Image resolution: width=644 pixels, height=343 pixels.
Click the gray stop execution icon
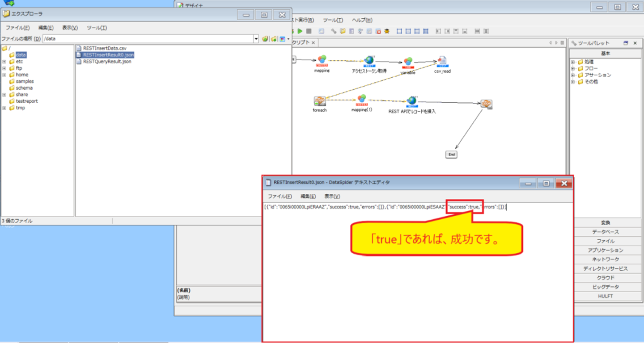point(309,31)
